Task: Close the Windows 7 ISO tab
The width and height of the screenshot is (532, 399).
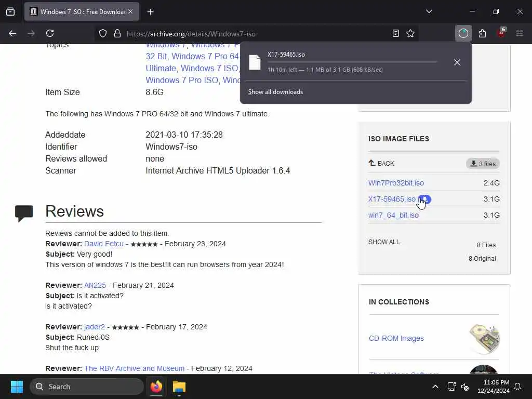Action: [130, 11]
